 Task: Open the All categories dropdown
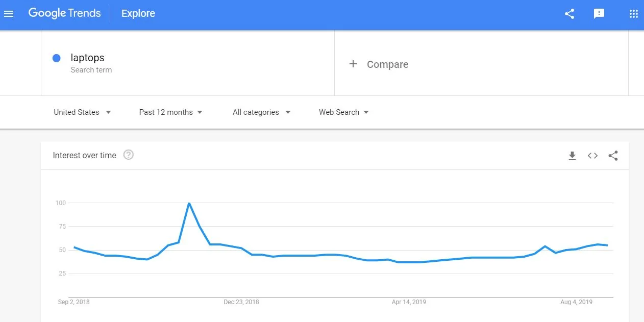[x=261, y=112]
